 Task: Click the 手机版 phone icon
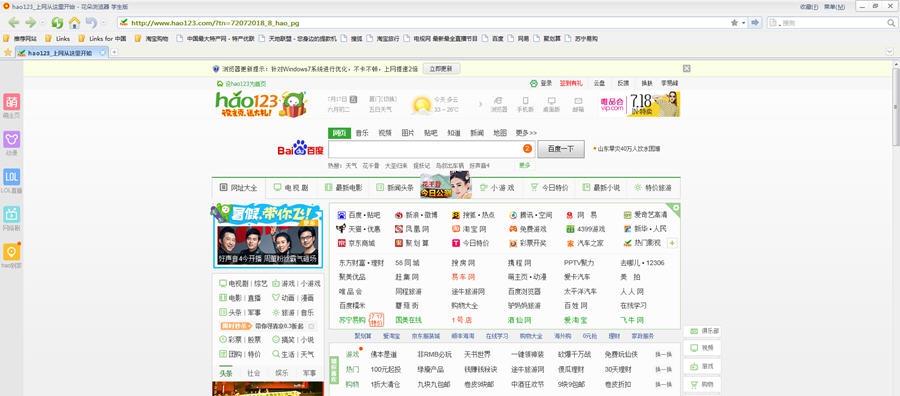click(525, 104)
